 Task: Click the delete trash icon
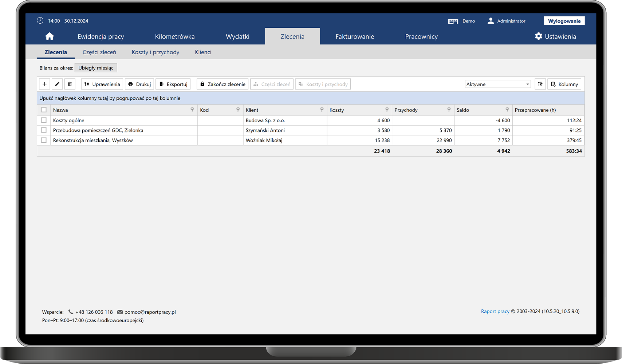pyautogui.click(x=70, y=84)
